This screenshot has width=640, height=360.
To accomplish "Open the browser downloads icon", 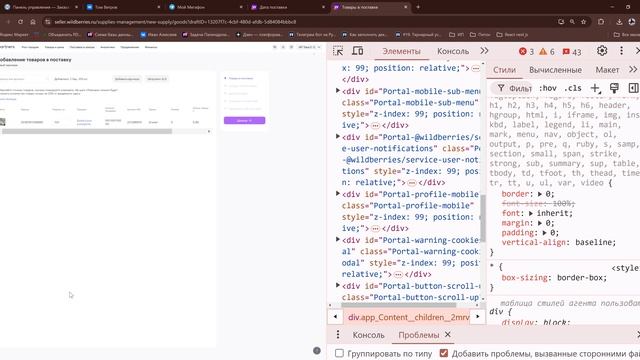I will coord(619,22).
